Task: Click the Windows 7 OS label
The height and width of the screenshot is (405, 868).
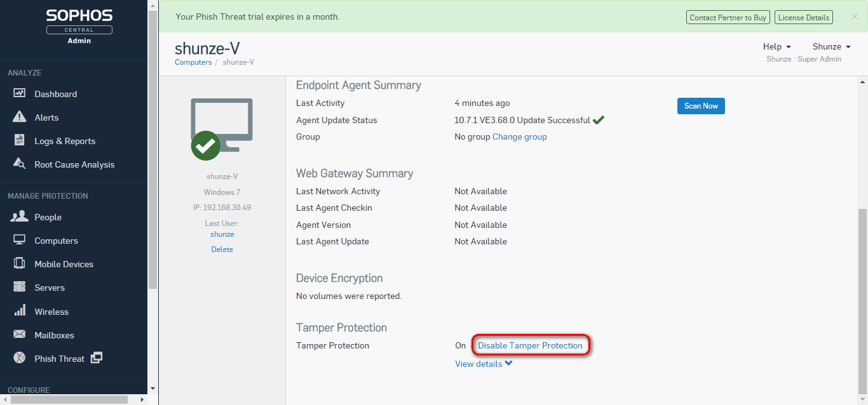Action: 222,192
